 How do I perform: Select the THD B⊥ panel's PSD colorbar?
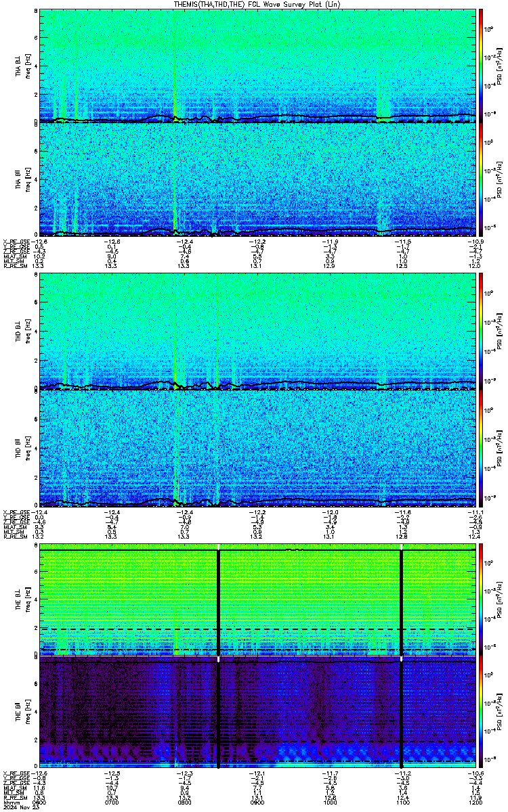point(481,331)
